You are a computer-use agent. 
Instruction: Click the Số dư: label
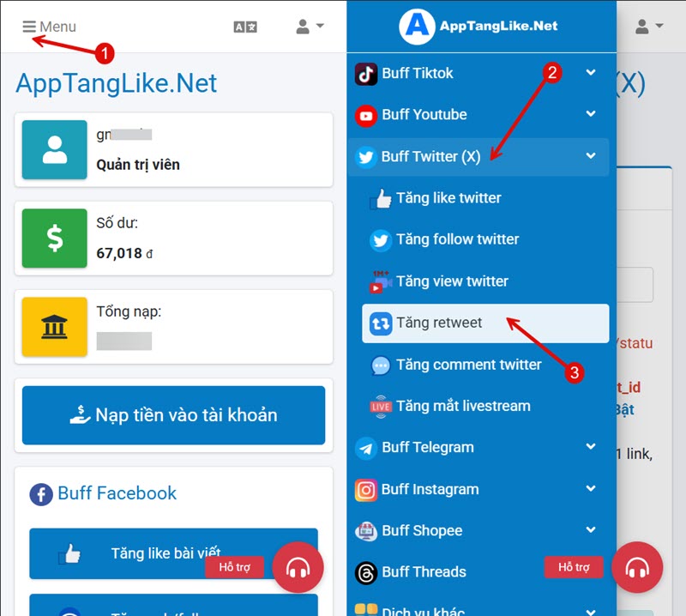(117, 223)
